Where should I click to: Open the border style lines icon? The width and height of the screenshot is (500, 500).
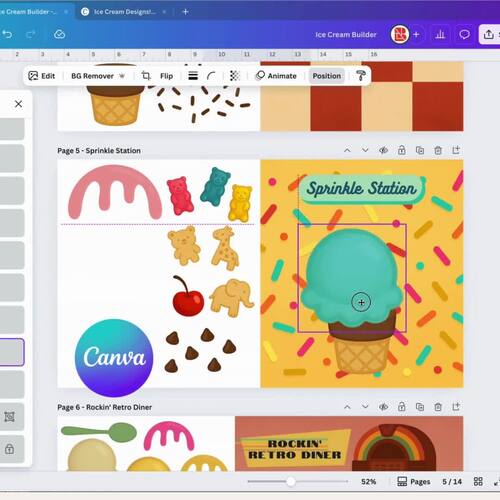tap(193, 76)
